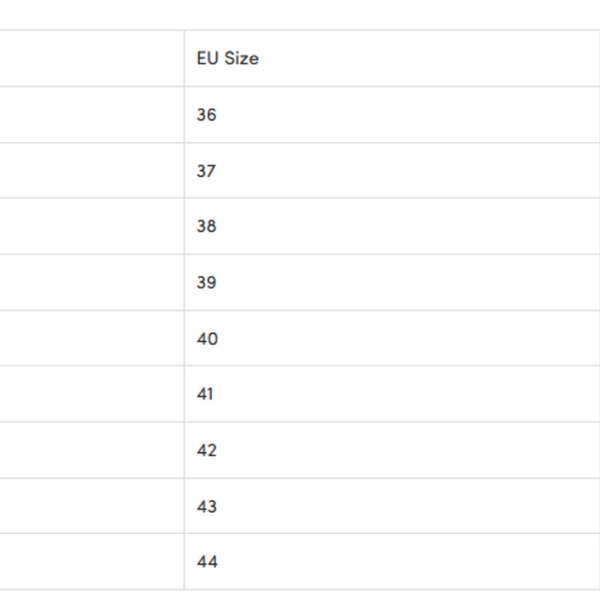This screenshot has height=600, width=600.
Task: Select the EU size 42 entry
Action: click(207, 451)
